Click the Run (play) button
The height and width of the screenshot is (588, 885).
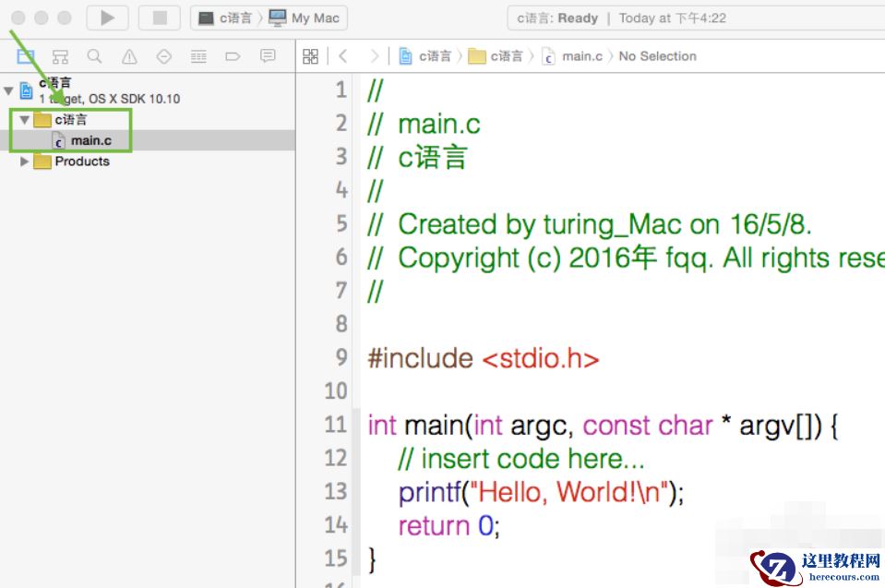pyautogui.click(x=107, y=18)
